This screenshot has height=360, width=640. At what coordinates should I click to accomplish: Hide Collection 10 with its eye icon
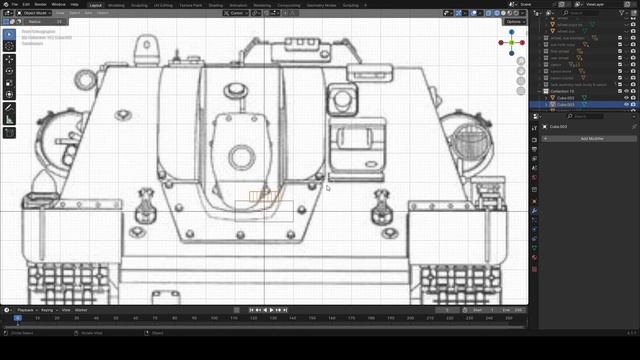627,91
